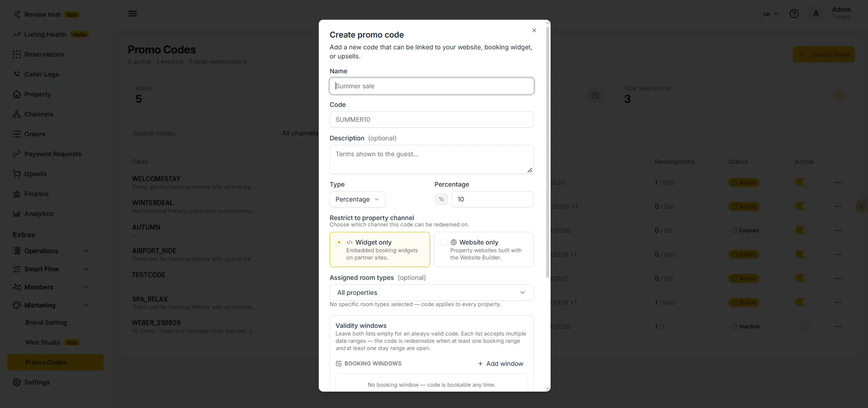Image resolution: width=868 pixels, height=408 pixels.
Task: Click the Create Code button
Action: (824, 54)
